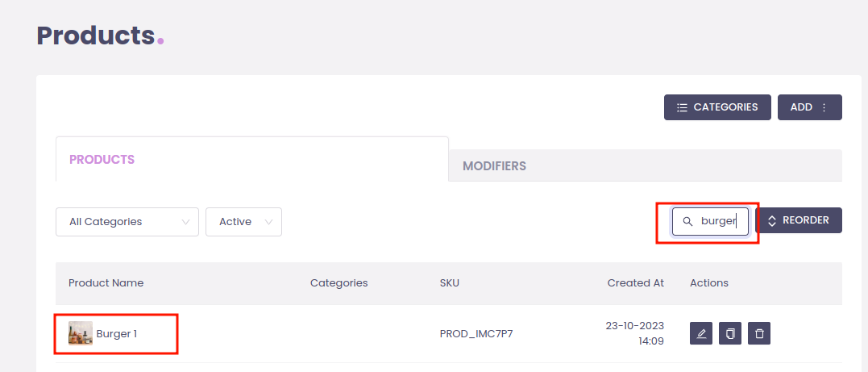
Task: Click the three-dots icon on ADD button
Action: [x=824, y=107]
